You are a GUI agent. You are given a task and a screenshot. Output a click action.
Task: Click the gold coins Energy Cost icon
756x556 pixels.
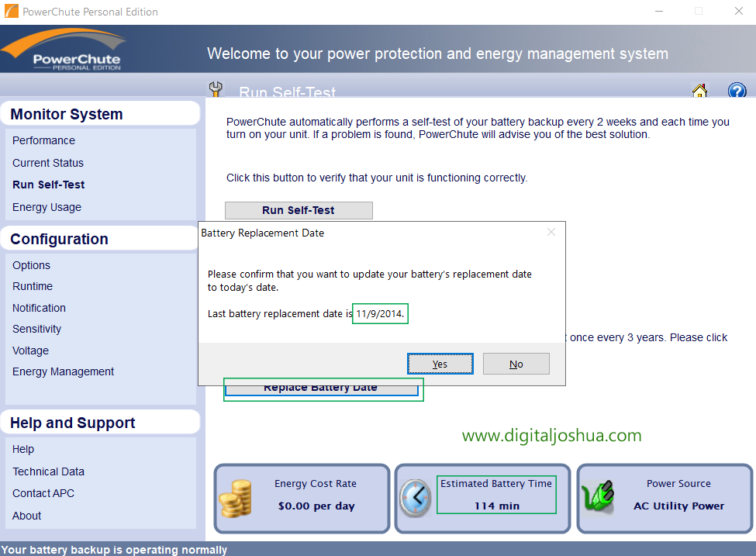[235, 499]
